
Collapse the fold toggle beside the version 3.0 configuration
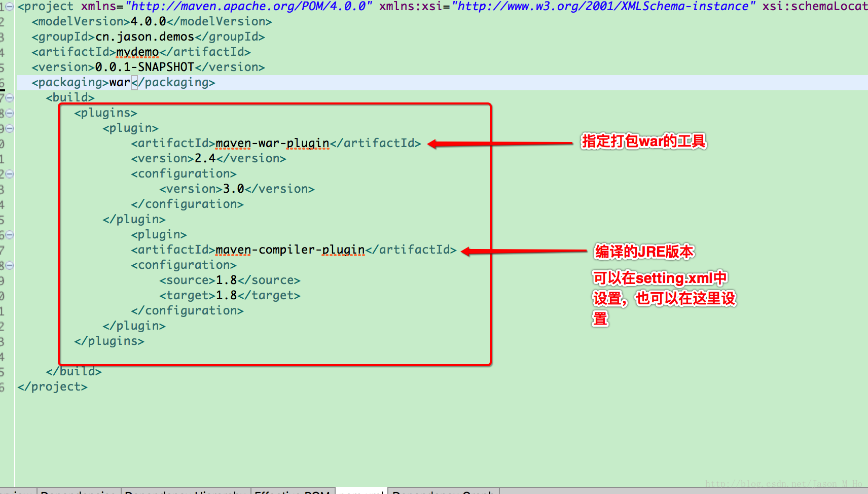(x=10, y=174)
